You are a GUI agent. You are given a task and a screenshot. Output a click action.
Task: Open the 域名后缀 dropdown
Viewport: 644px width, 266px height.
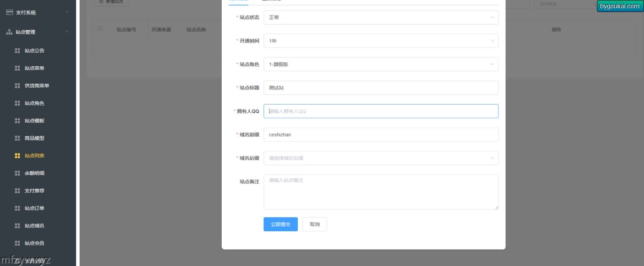coord(381,158)
